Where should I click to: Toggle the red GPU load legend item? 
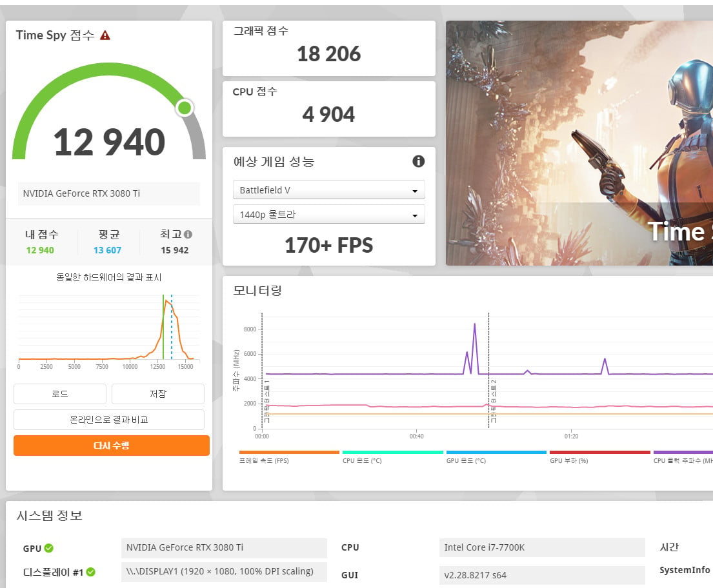coord(600,456)
